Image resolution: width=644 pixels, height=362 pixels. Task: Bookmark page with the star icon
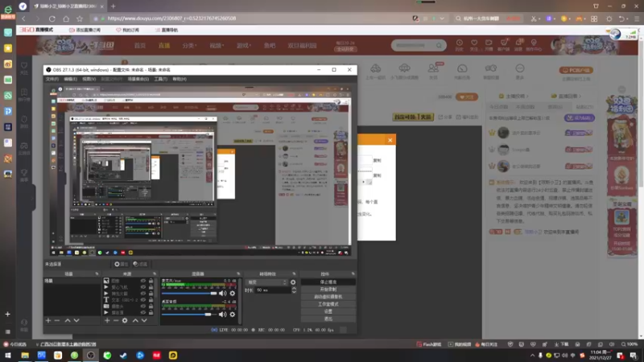tap(80, 19)
